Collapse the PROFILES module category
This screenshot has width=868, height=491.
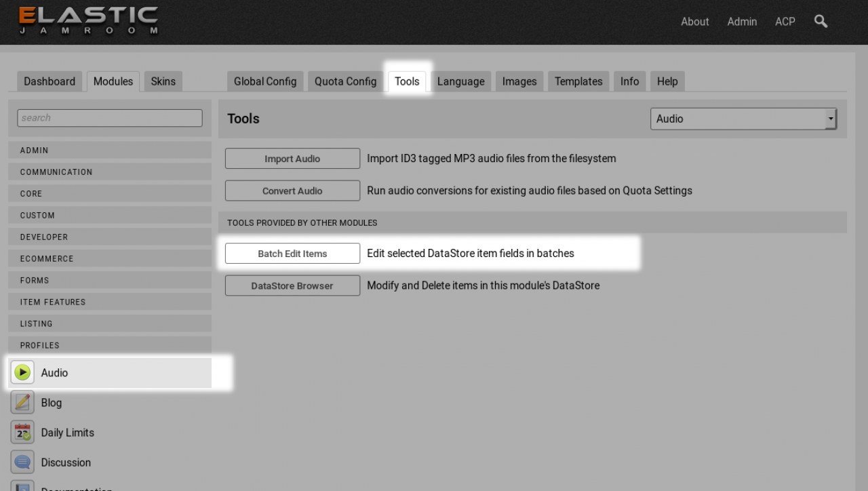coord(110,345)
